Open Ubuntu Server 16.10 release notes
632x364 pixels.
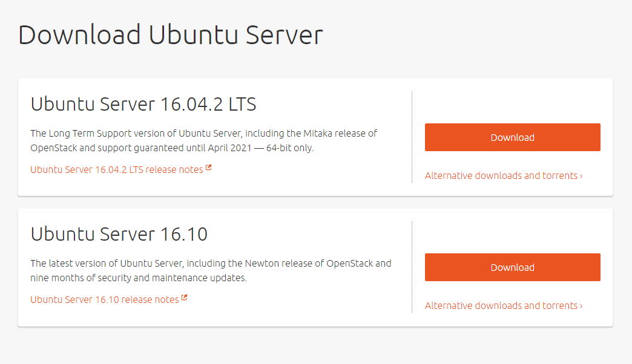(x=105, y=300)
